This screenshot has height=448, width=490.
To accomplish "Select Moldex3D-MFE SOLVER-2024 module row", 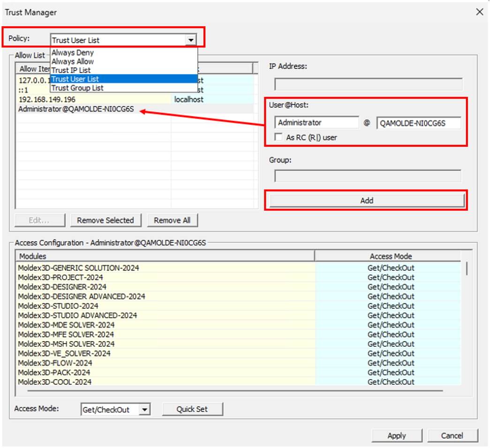I will point(239,334).
